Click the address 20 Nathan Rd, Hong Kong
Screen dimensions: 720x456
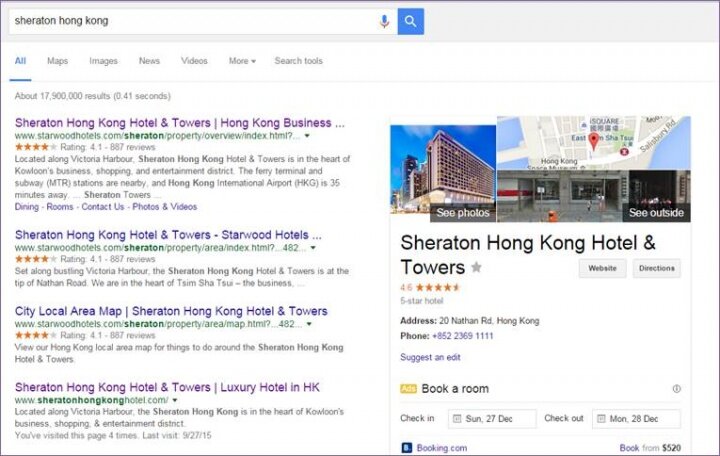click(489, 321)
